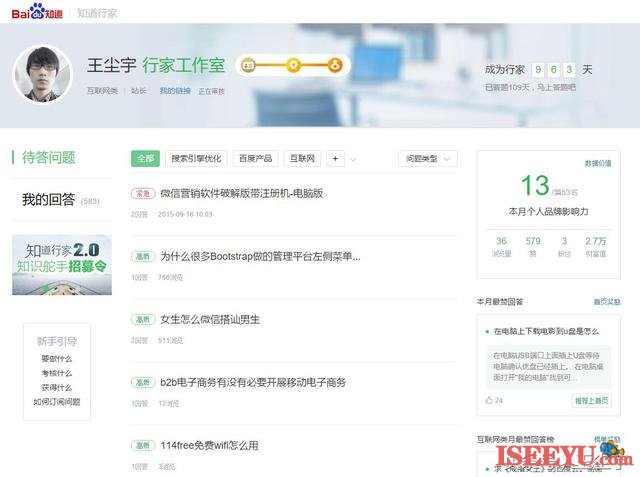The height and width of the screenshot is (477, 640).
Task: Open the 知道行家 header link
Action: 97,13
